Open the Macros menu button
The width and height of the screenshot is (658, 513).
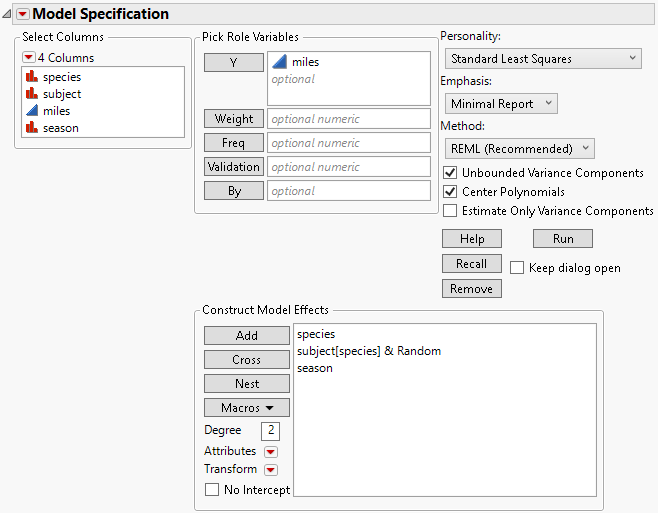pyautogui.click(x=247, y=408)
